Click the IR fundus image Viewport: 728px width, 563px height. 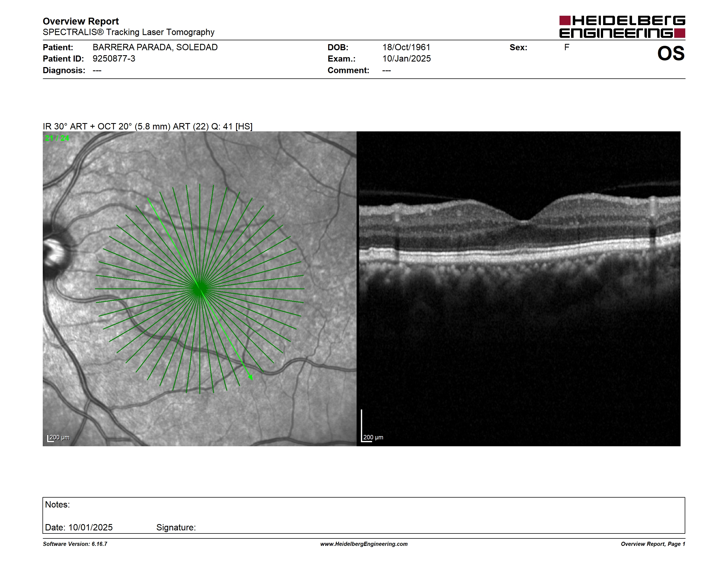(199, 288)
